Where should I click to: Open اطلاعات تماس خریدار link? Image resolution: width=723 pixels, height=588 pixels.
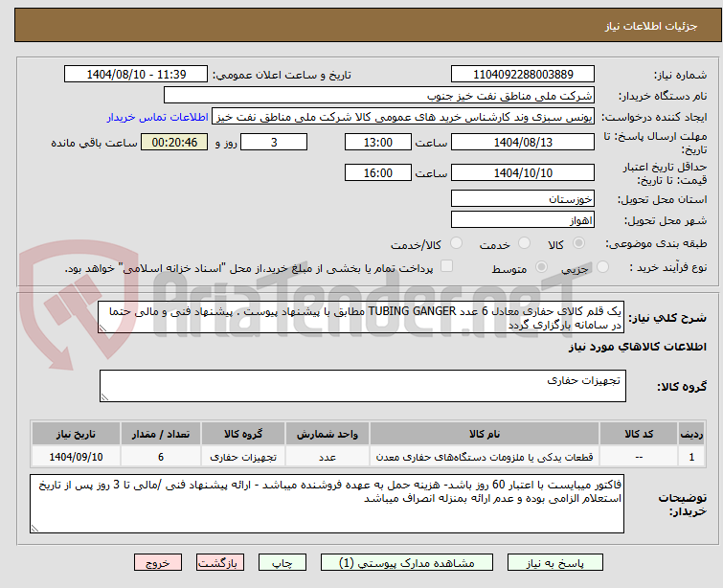click(158, 117)
